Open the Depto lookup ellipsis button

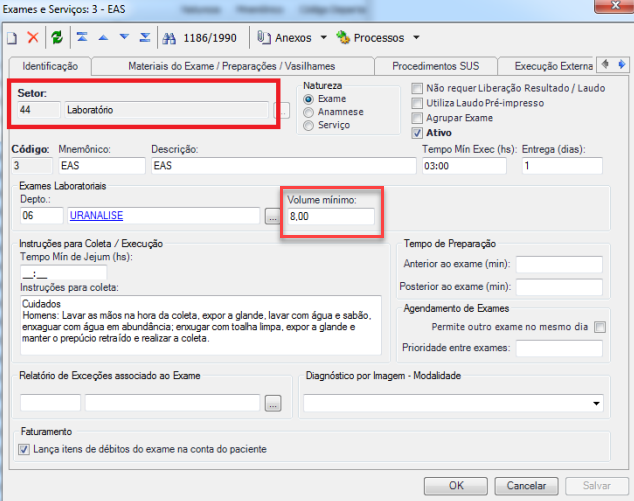273,216
